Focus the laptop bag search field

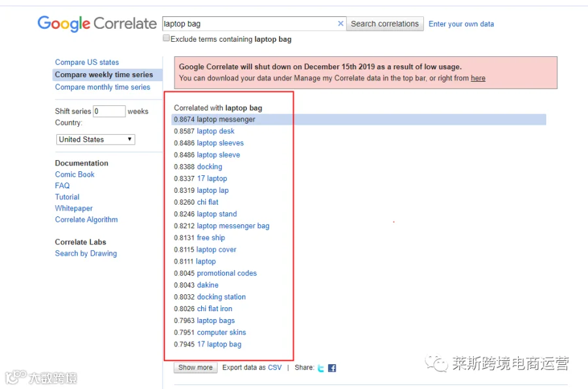[x=250, y=24]
